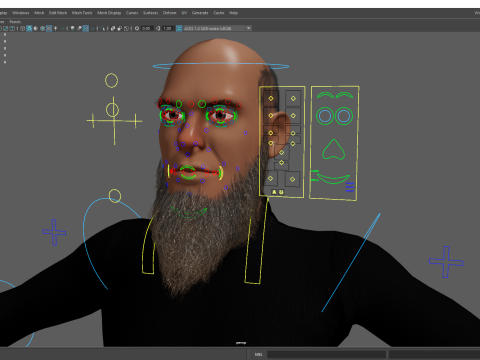Open the Mesh Tools menu
This screenshot has height=360, width=480.
click(x=82, y=13)
